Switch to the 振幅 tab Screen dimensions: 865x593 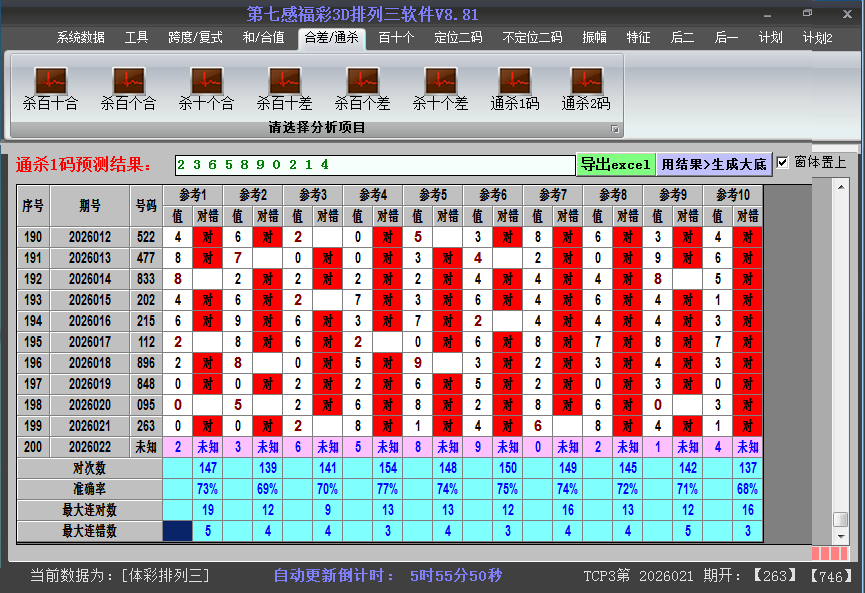point(594,38)
